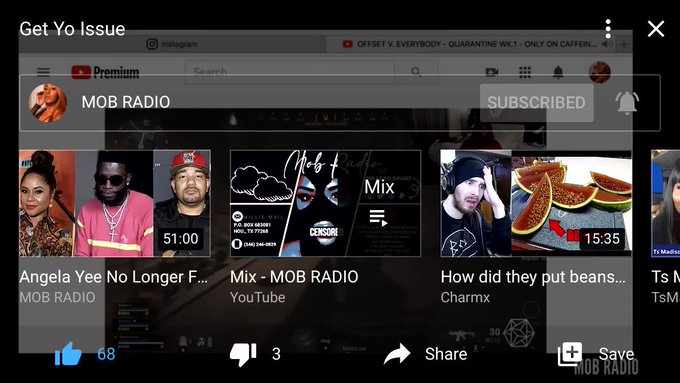Click the 51:00 duration badge
The width and height of the screenshot is (680, 383).
(x=180, y=239)
